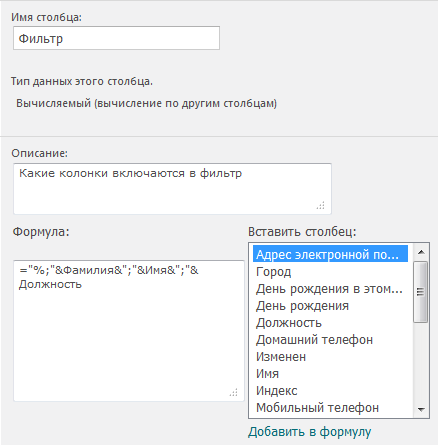This screenshot has height=445, width=438.
Task: Click the Описание box resize grip
Action: [x=321, y=206]
